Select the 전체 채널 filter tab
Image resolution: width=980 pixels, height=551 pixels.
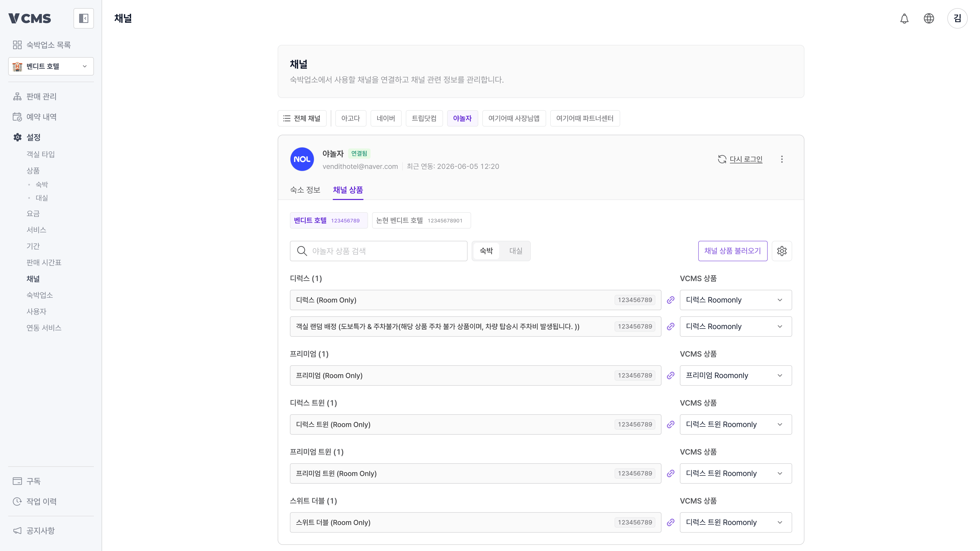coord(302,118)
